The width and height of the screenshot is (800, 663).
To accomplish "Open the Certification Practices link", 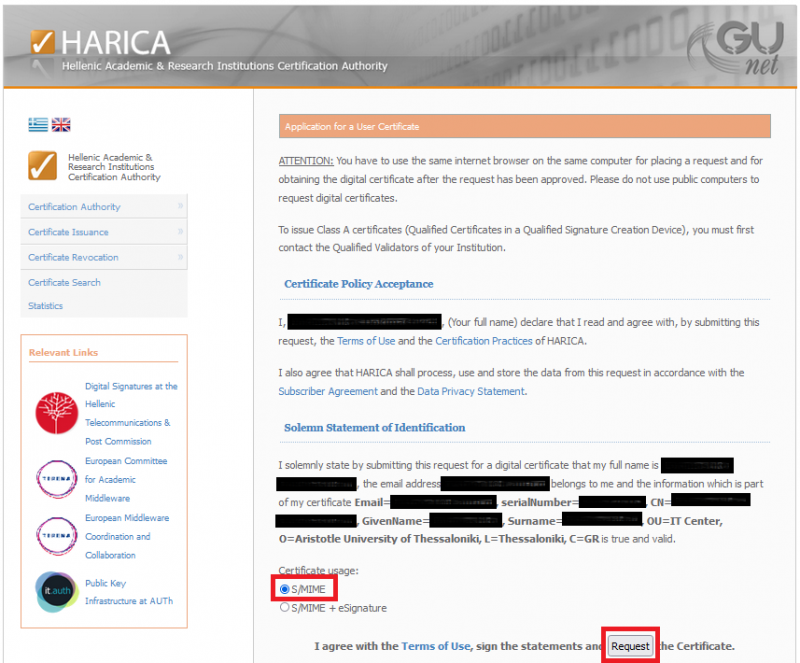I will click(484, 341).
